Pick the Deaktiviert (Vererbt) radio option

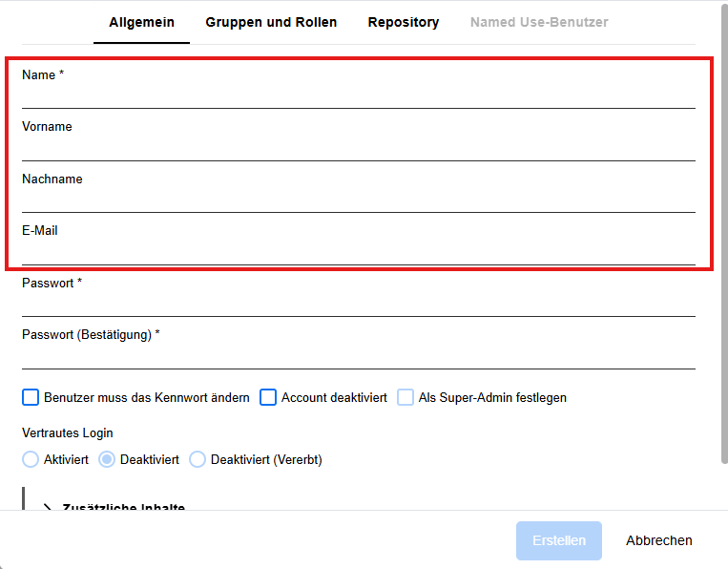pos(198,459)
